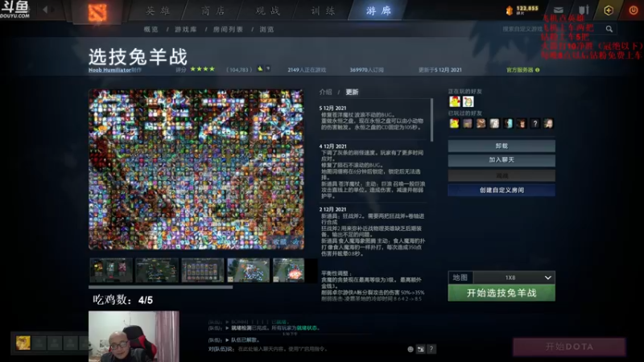This screenshot has height=362, width=644.
Task: Select the first preview thumbnail
Action: pyautogui.click(x=111, y=270)
